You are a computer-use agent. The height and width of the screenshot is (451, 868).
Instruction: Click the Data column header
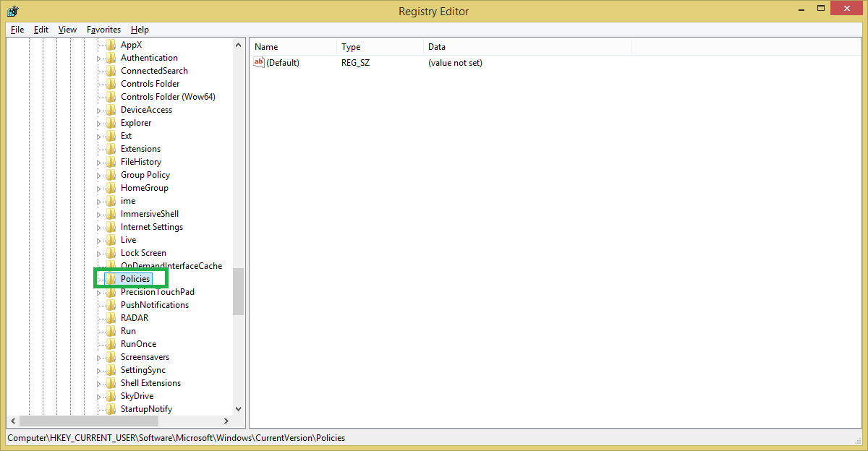pos(527,47)
